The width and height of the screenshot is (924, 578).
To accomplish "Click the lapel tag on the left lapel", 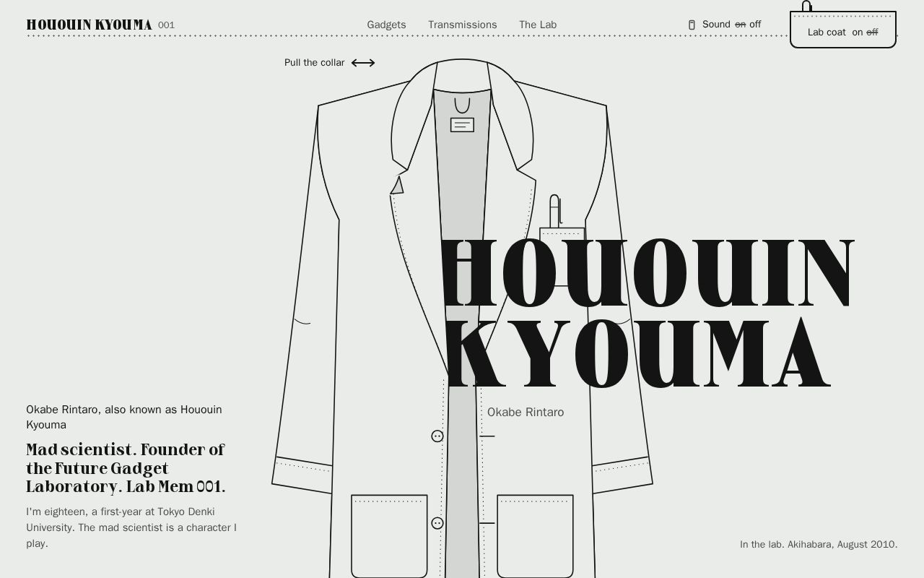I will click(x=397, y=186).
